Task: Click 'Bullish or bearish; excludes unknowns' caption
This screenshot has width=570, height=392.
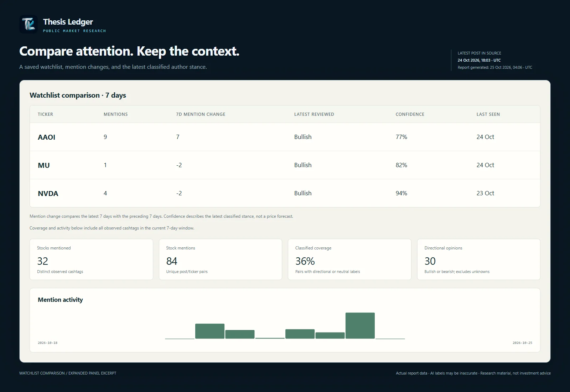Action: coord(457,272)
